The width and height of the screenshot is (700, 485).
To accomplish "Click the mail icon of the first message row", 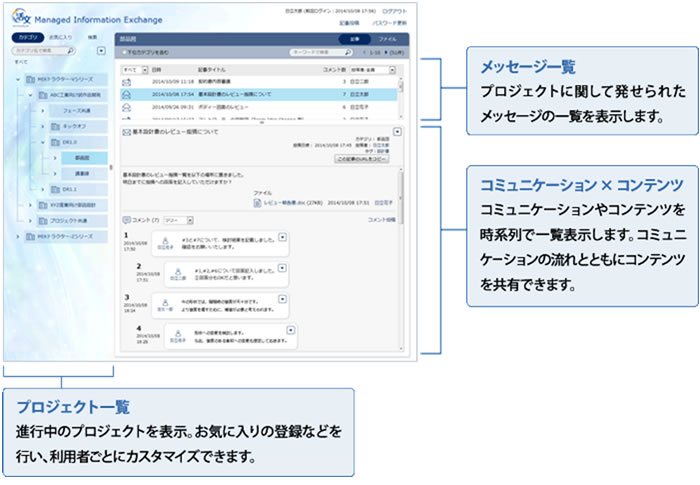I will (127, 81).
